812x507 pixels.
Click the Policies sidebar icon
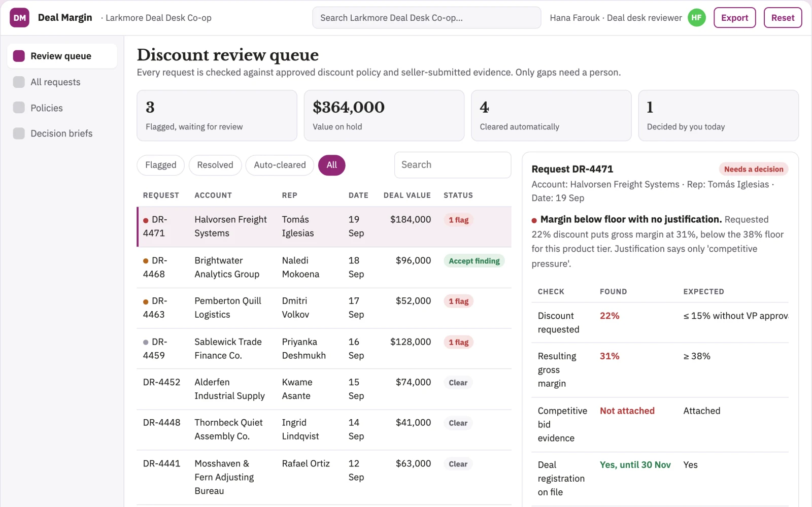coord(19,108)
